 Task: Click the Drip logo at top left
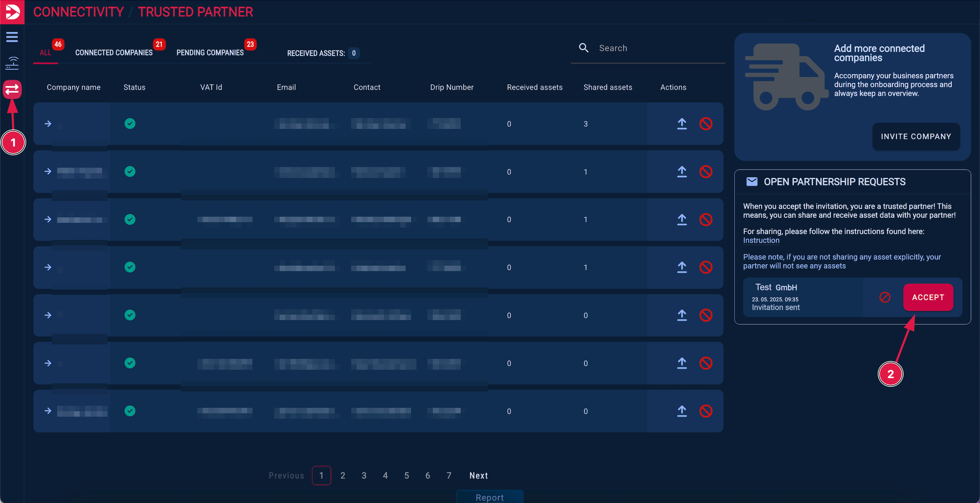coord(12,12)
